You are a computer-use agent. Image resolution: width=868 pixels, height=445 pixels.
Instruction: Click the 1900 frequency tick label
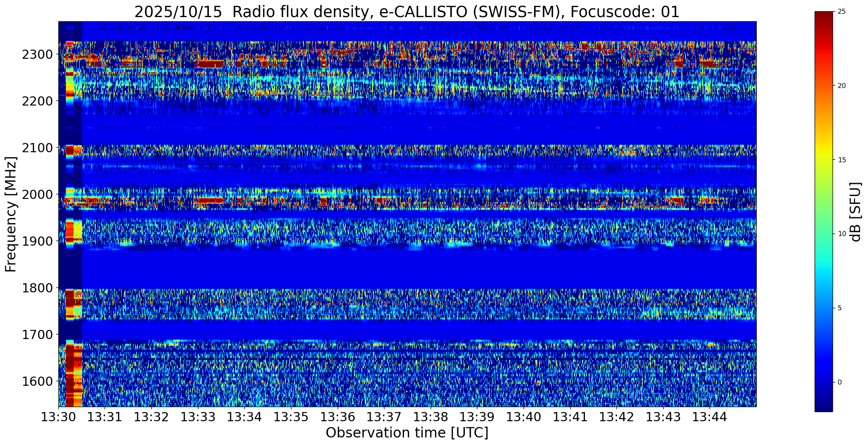point(38,241)
